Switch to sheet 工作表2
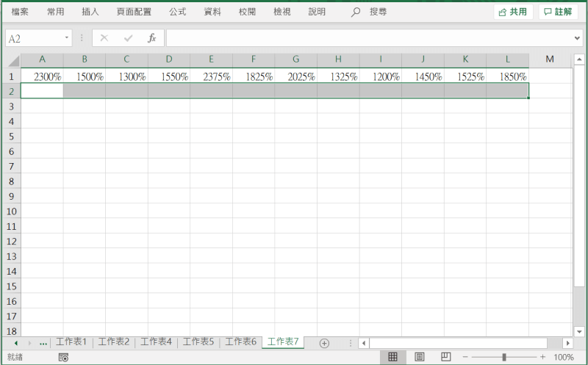Viewport: 588px width, 365px height. pos(114,341)
